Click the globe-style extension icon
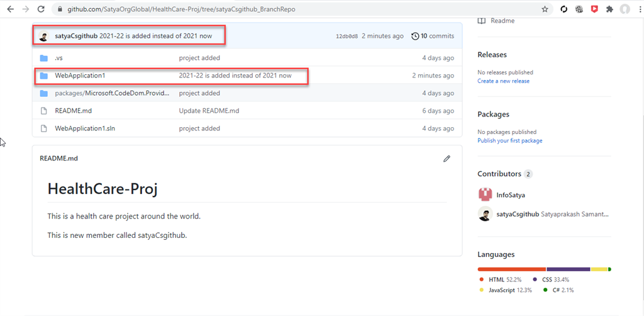 [x=579, y=9]
